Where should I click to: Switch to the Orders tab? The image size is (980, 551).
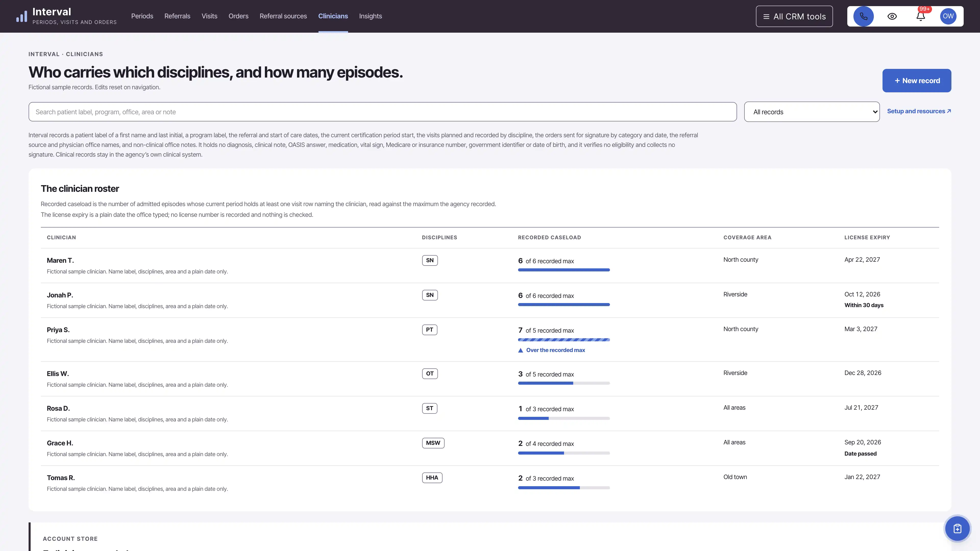click(x=239, y=16)
